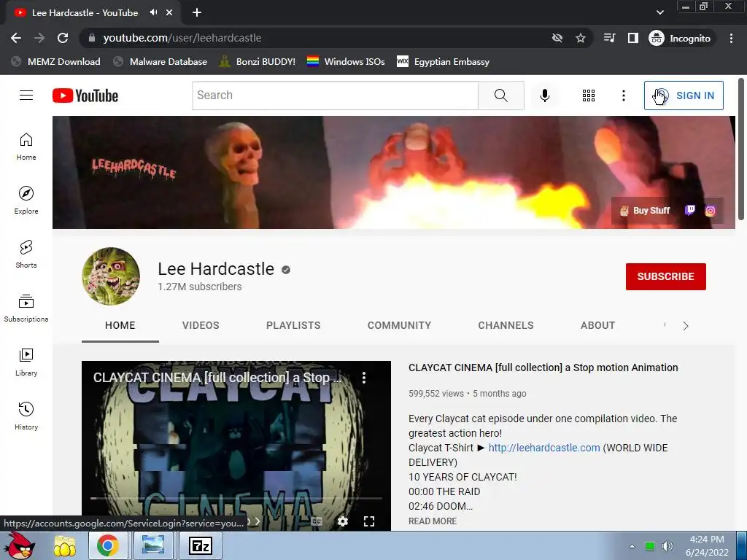Open Chrome media controls icon

point(609,38)
